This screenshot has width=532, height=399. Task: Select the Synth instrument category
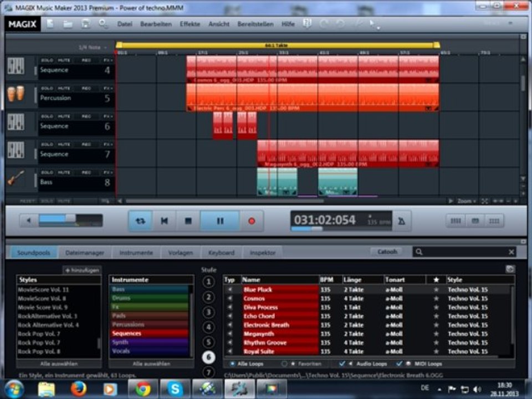[x=150, y=342]
